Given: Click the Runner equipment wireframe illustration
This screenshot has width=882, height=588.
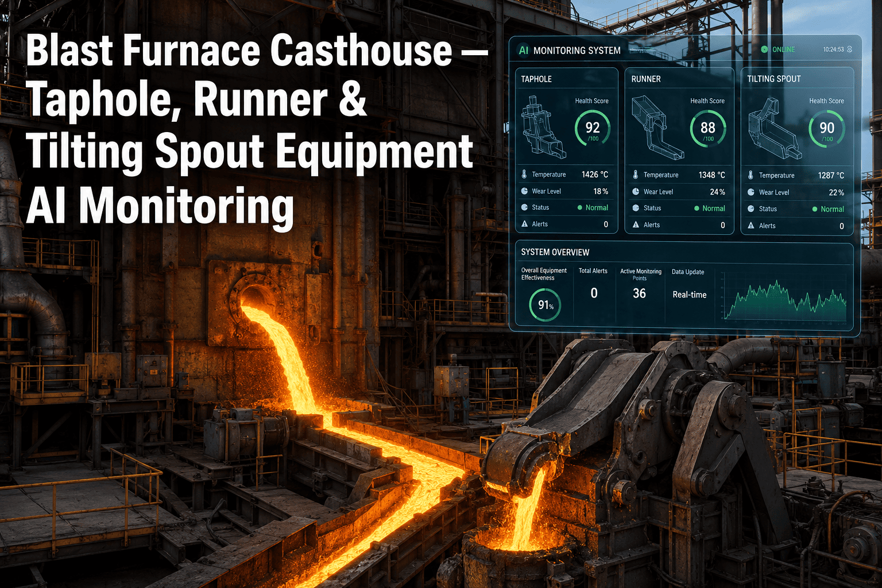Looking at the screenshot, I should tap(657, 128).
